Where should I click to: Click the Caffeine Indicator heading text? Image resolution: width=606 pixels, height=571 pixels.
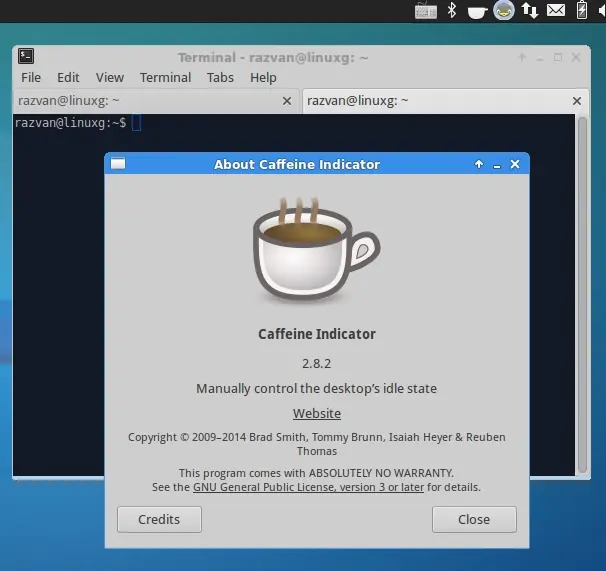coord(317,334)
